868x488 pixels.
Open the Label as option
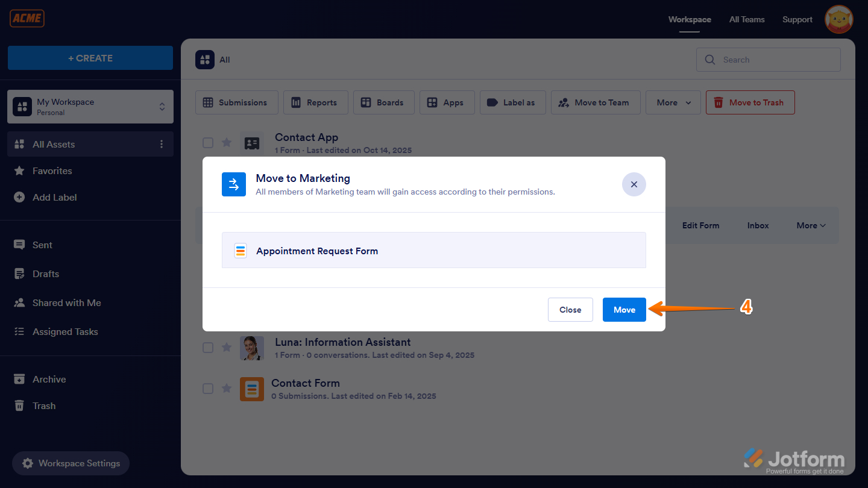click(512, 102)
